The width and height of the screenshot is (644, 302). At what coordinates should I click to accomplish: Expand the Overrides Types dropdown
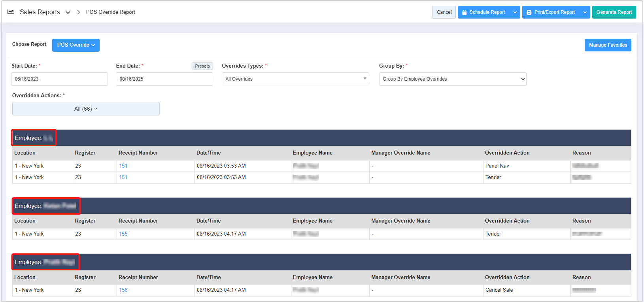(x=295, y=79)
